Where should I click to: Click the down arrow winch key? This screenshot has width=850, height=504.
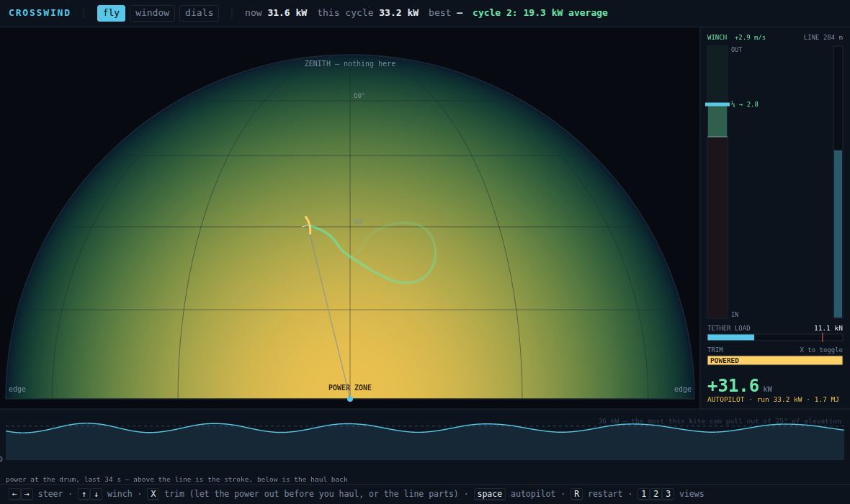[96, 494]
